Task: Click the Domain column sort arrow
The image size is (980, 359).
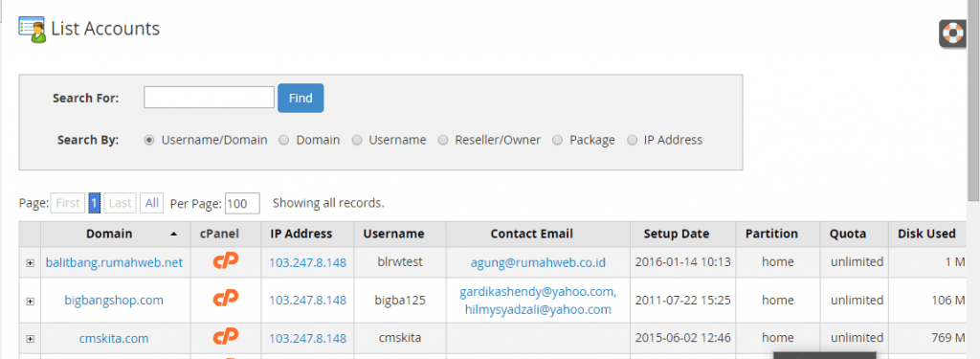Action: (x=174, y=234)
